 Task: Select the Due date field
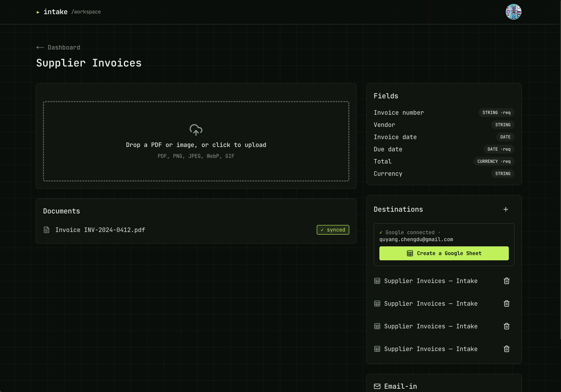pos(444,149)
